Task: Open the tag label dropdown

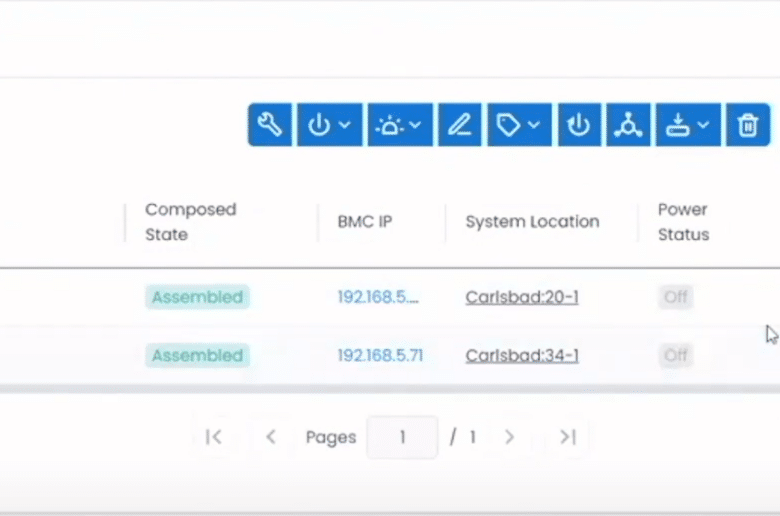Action: (520, 124)
